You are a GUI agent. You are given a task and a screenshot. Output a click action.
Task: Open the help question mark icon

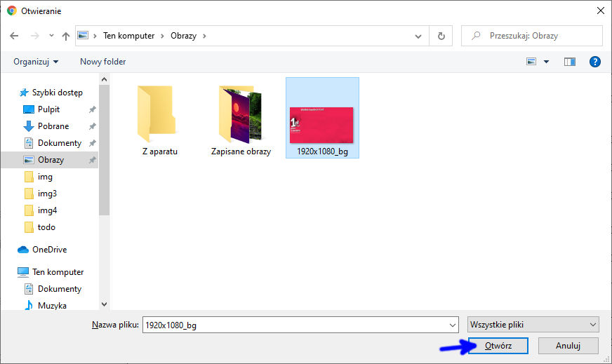595,62
